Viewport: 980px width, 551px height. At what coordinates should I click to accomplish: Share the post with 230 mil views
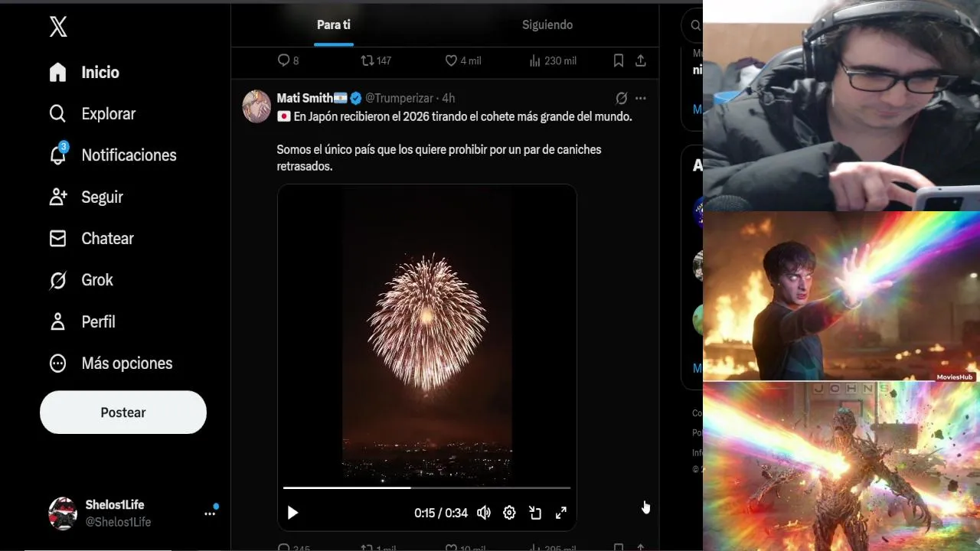click(641, 60)
